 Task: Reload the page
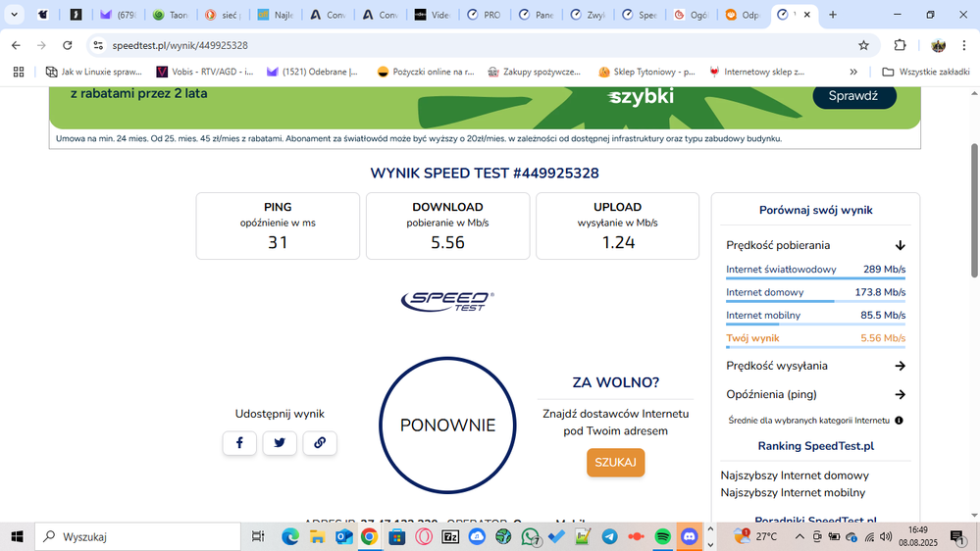click(68, 45)
